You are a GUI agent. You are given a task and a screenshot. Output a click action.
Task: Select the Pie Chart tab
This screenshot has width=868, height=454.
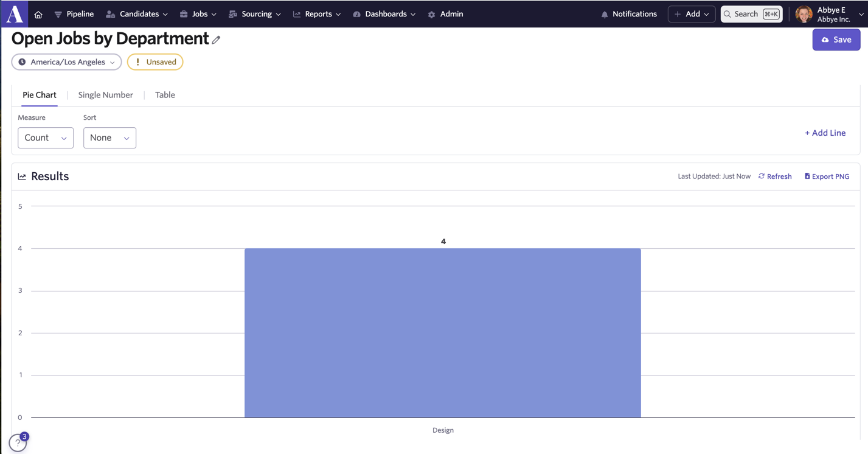point(40,95)
